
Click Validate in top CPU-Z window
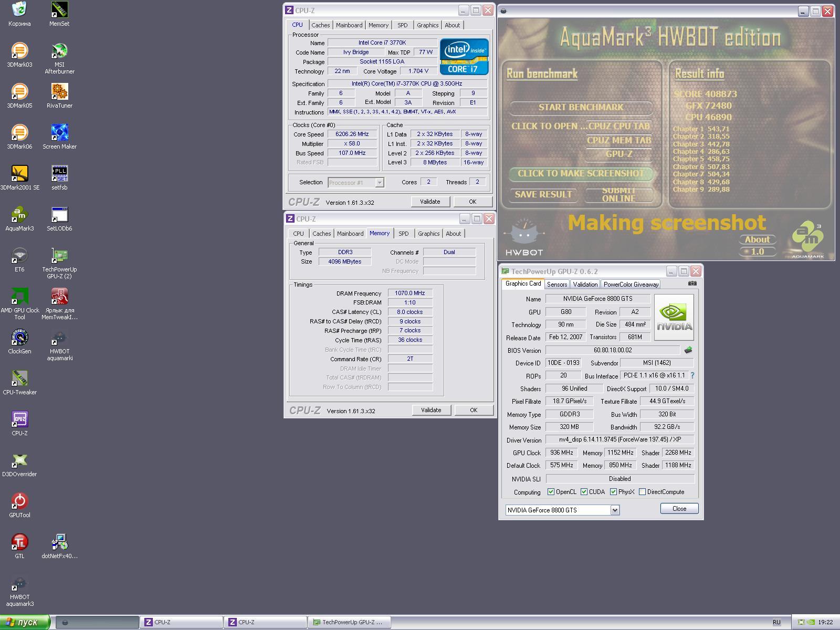(430, 202)
